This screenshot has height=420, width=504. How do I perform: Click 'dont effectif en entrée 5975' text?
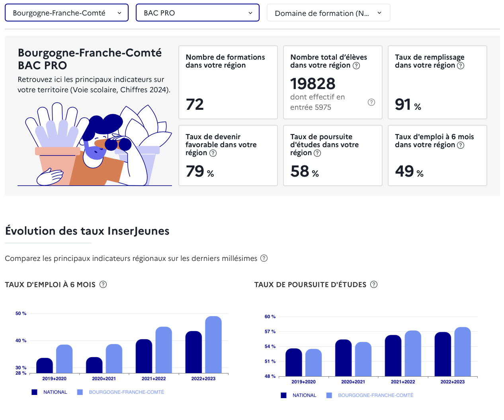(x=318, y=102)
